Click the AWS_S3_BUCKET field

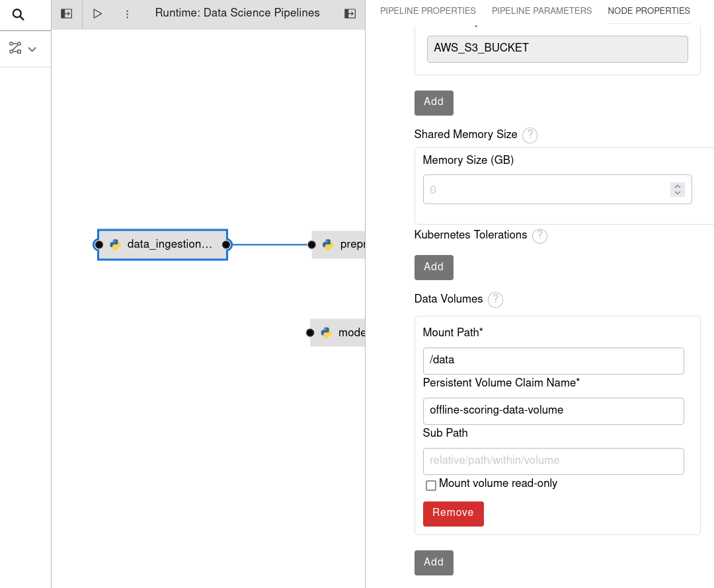(x=557, y=49)
